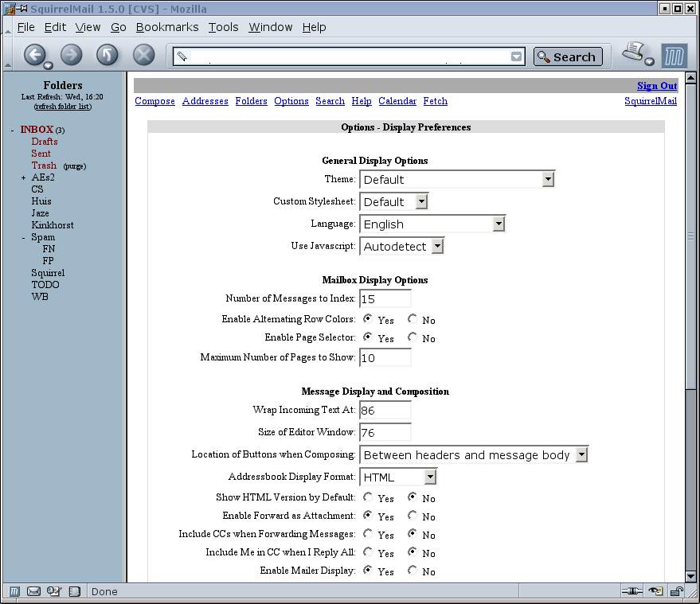Open the Addressbook Display Format dropdown
The image size is (700, 604).
[397, 477]
